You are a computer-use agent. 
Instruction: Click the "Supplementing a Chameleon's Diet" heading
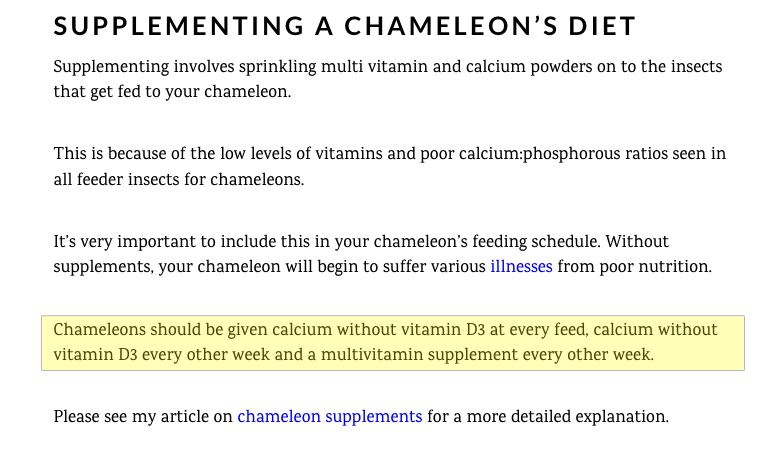click(345, 27)
